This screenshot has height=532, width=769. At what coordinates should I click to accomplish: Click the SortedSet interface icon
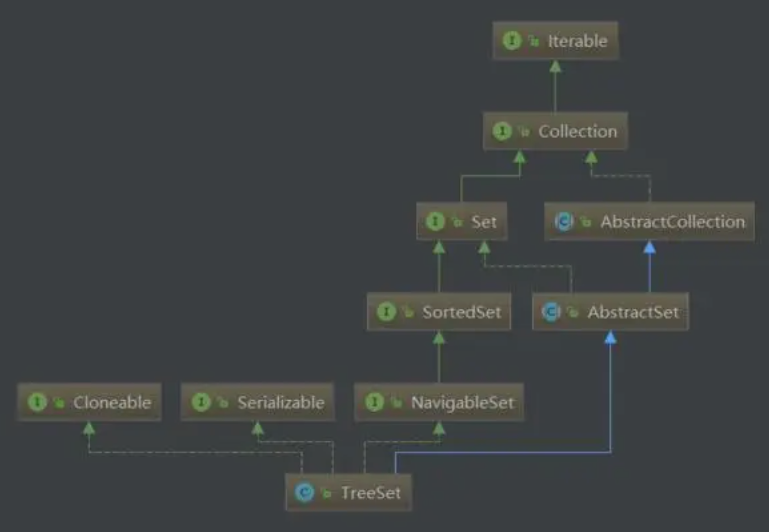(x=386, y=312)
